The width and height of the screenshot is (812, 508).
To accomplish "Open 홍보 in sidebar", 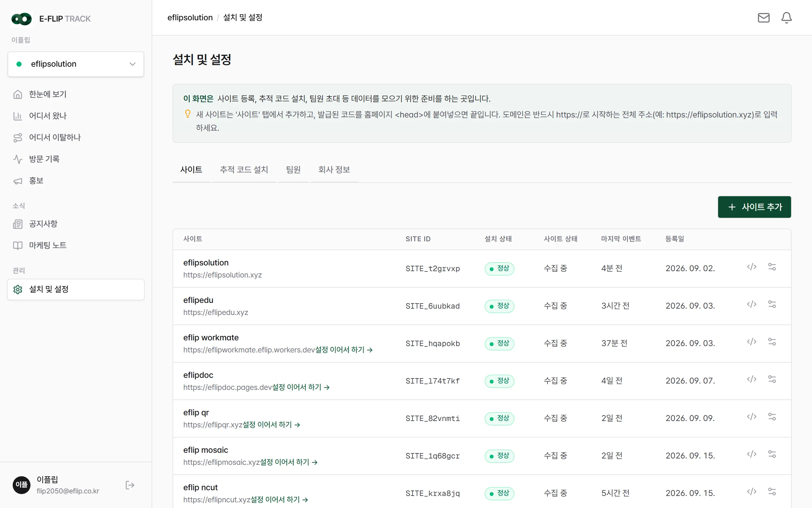I will (76, 181).
